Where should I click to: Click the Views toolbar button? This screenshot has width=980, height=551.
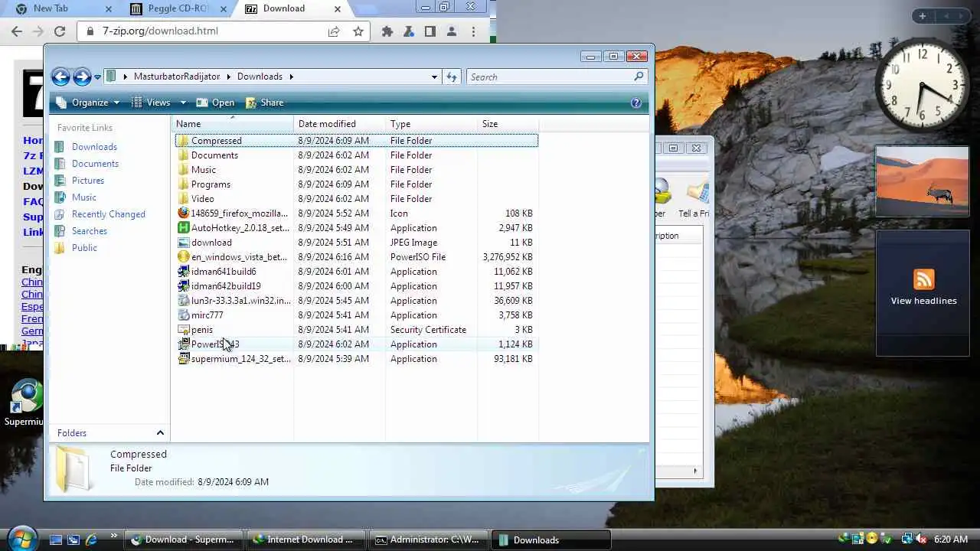click(x=152, y=103)
